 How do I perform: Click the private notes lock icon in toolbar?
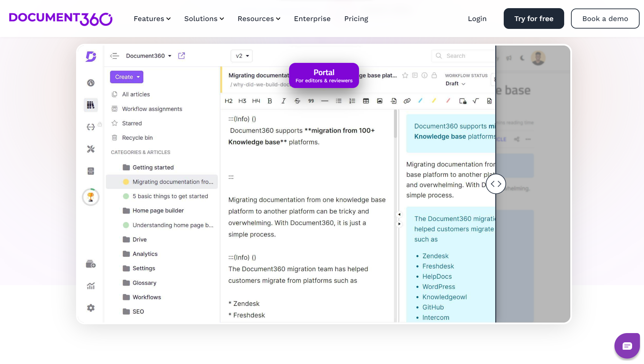click(x=463, y=101)
